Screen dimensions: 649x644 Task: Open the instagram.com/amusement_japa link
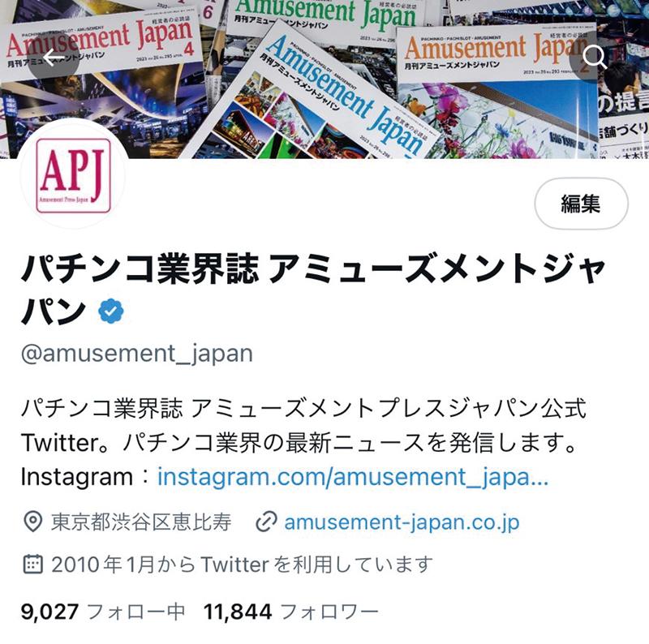pyautogui.click(x=353, y=476)
